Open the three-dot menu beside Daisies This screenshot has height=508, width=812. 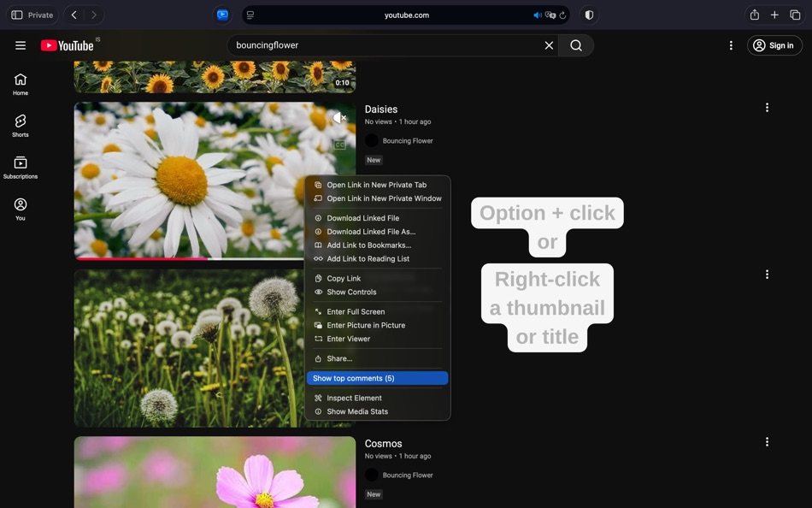(x=767, y=107)
